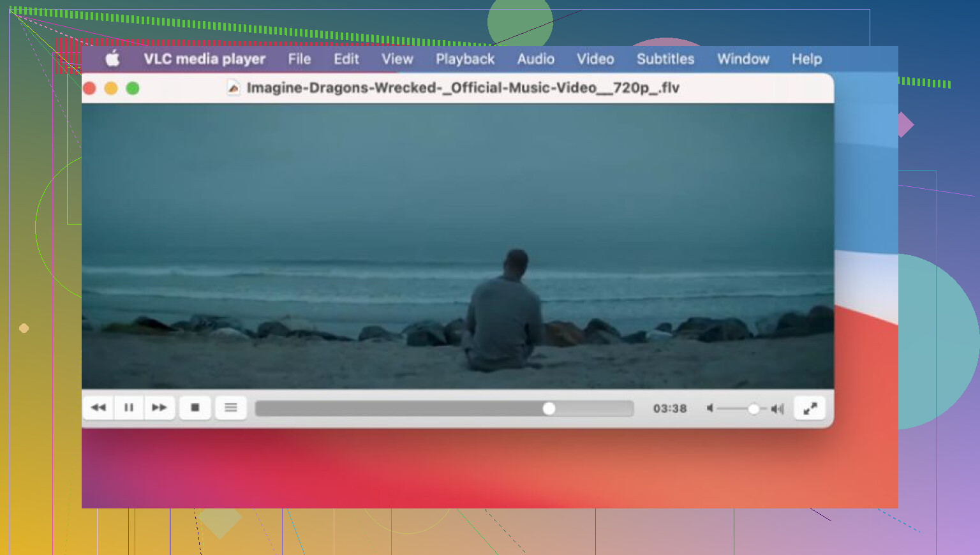Click the Imagine-Dragons-Wrecked file title
980x555 pixels.
[x=463, y=88]
